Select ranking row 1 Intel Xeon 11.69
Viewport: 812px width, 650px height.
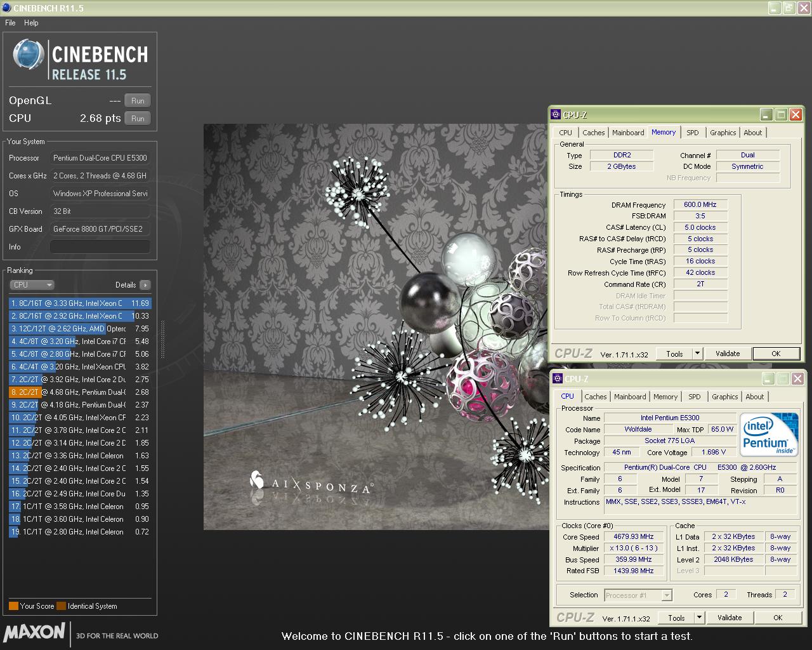(x=80, y=303)
